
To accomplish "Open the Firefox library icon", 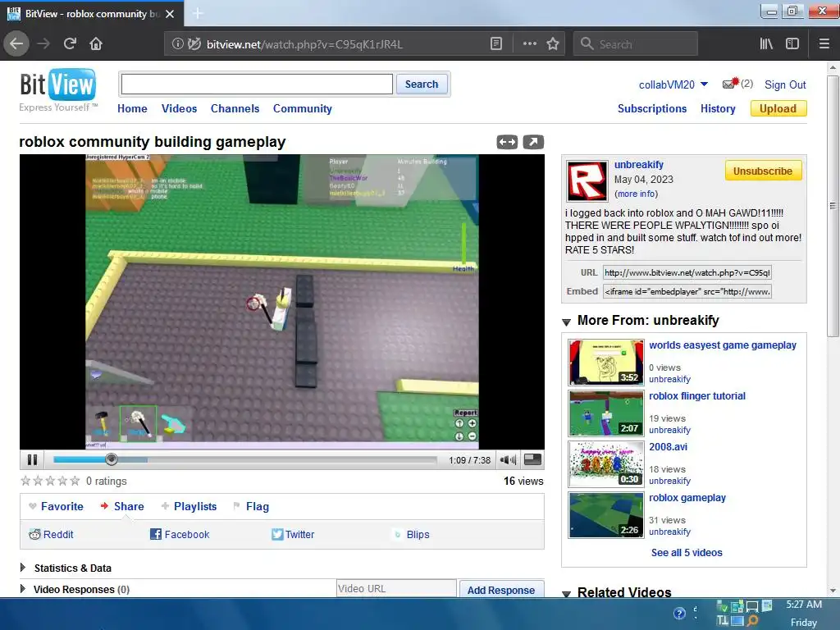I will (x=766, y=44).
